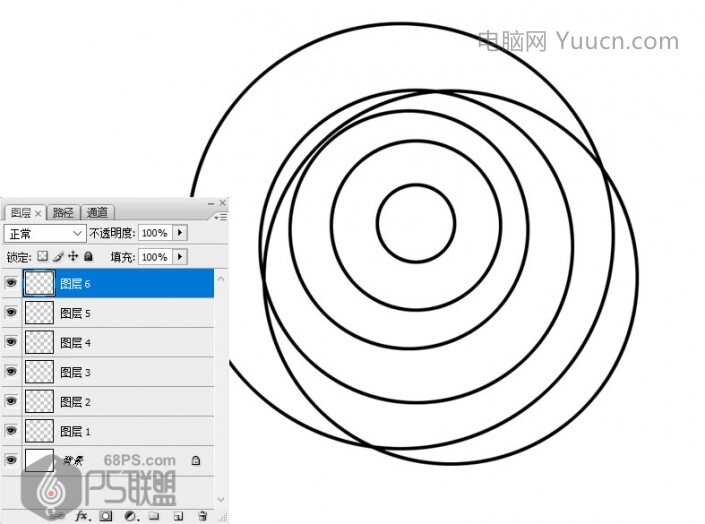Create a new layer group folder
Image resolution: width=705 pixels, height=524 pixels.
154,515
